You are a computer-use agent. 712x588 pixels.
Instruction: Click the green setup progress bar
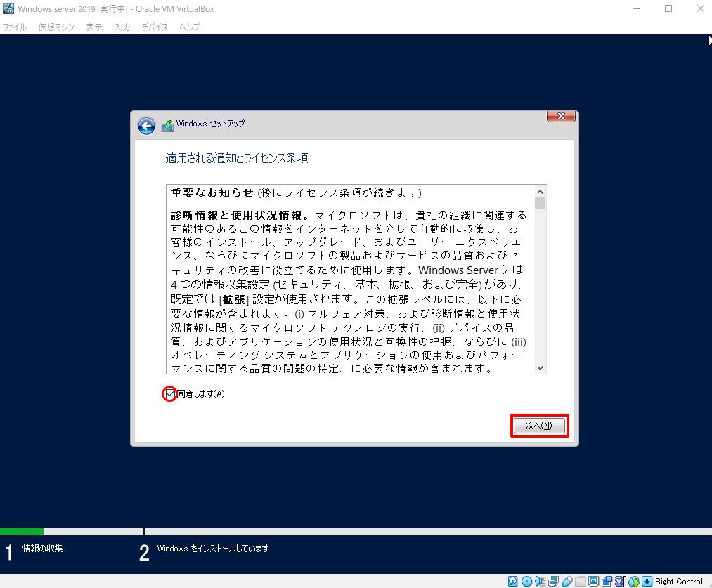click(22, 531)
